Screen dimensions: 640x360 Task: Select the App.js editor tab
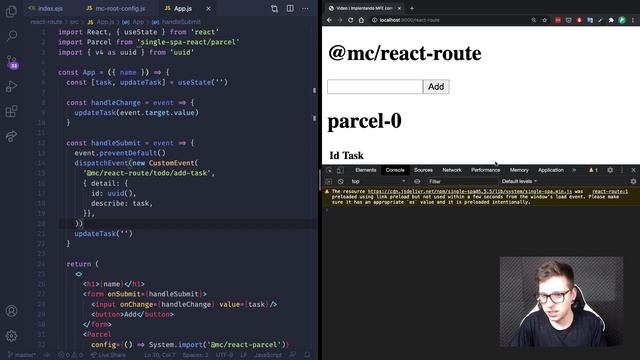point(183,9)
